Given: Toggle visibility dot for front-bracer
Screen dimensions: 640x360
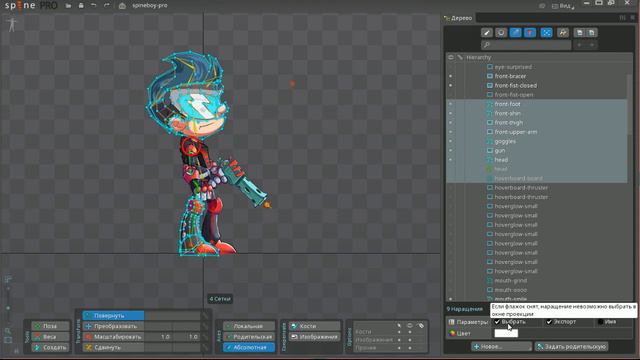Looking at the screenshot, I should (451, 76).
